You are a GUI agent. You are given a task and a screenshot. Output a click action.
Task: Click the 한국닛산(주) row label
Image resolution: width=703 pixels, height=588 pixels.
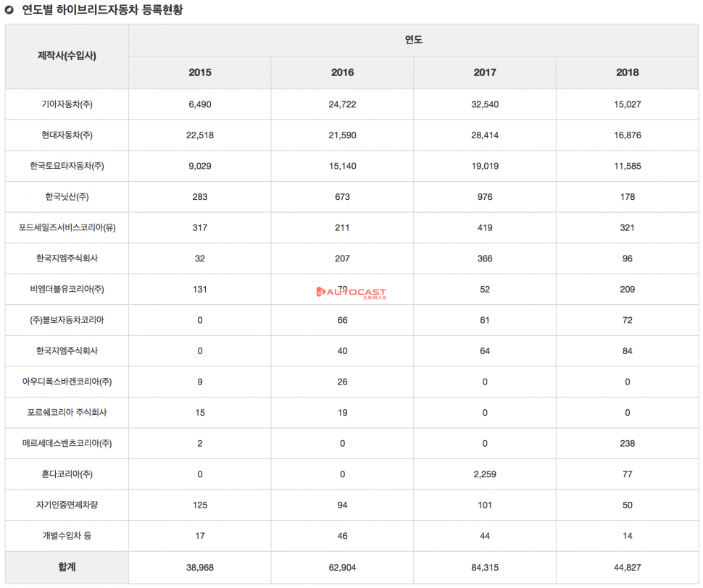67,197
